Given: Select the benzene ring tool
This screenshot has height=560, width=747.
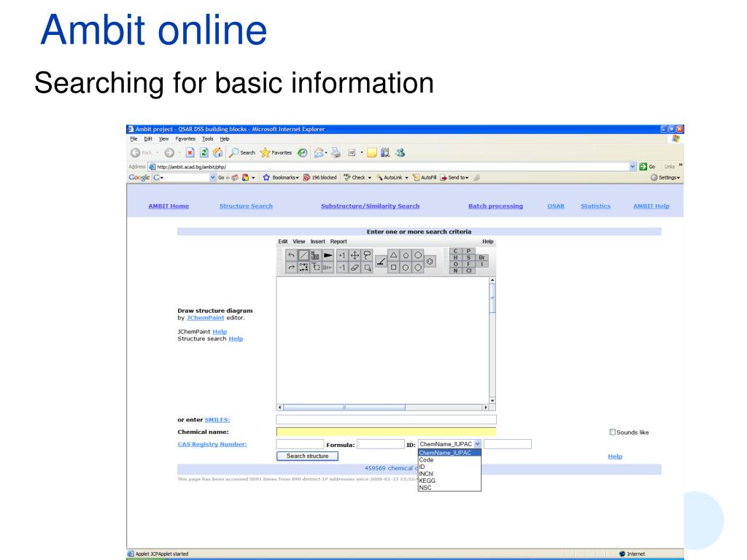Looking at the screenshot, I should point(430,262).
